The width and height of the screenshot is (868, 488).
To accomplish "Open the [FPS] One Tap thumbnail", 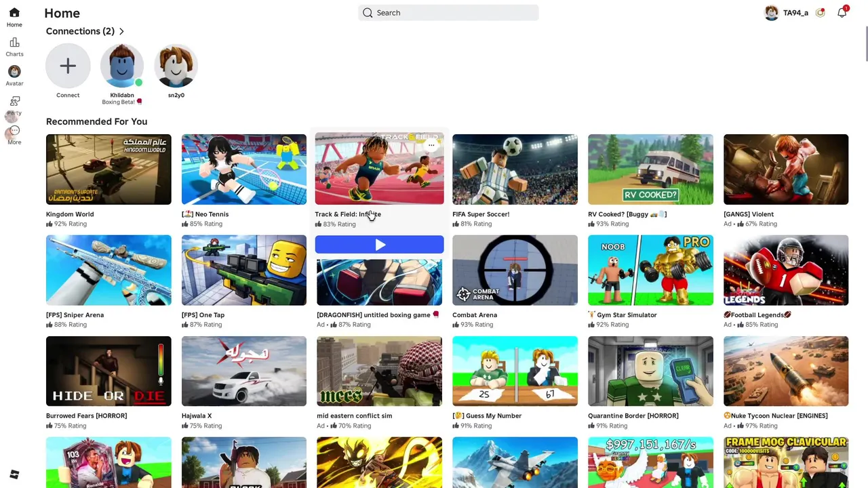I will tap(244, 270).
